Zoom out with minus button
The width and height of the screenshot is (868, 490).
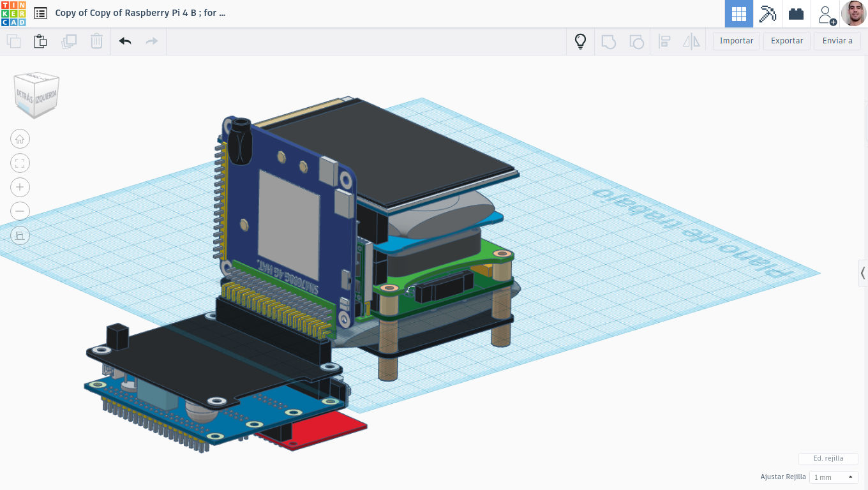click(20, 211)
